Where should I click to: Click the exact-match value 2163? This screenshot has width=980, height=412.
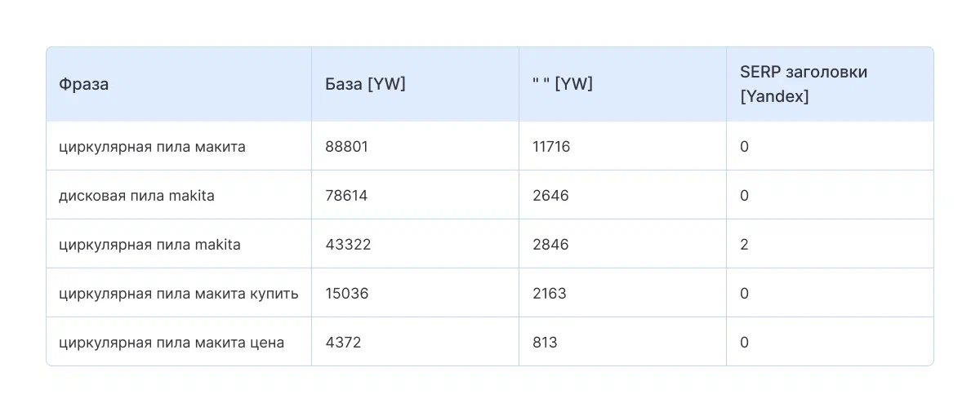(549, 294)
